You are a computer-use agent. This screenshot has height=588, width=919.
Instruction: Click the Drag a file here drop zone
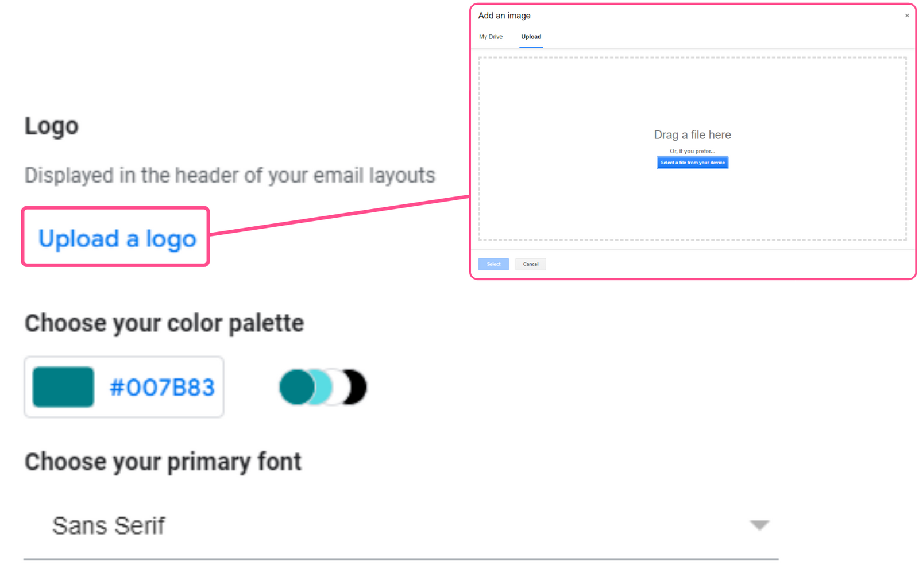click(692, 135)
